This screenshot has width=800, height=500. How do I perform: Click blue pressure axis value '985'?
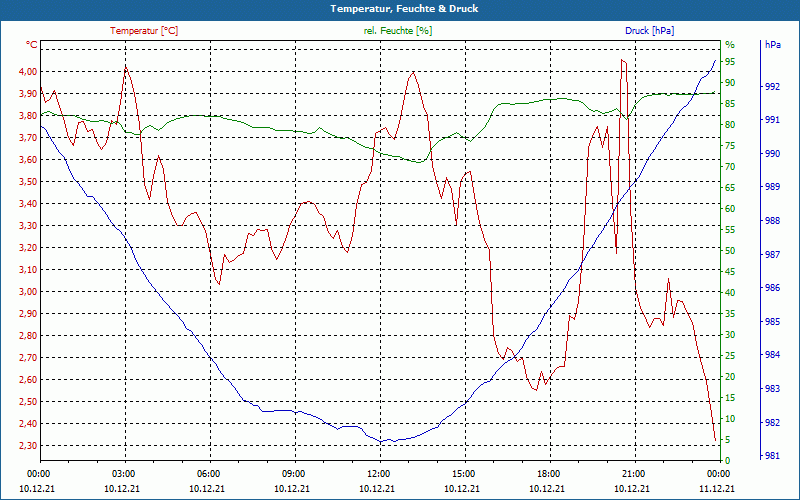coord(773,321)
